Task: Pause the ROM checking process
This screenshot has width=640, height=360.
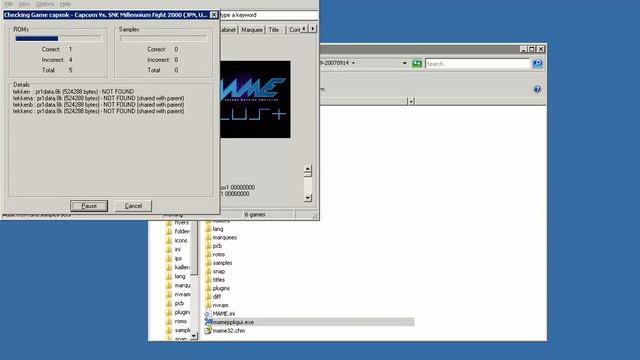Action: tap(89, 206)
